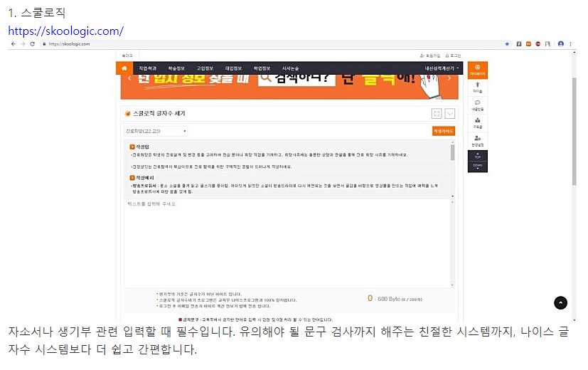Click the speech-bubble sidebar icon

(477, 105)
